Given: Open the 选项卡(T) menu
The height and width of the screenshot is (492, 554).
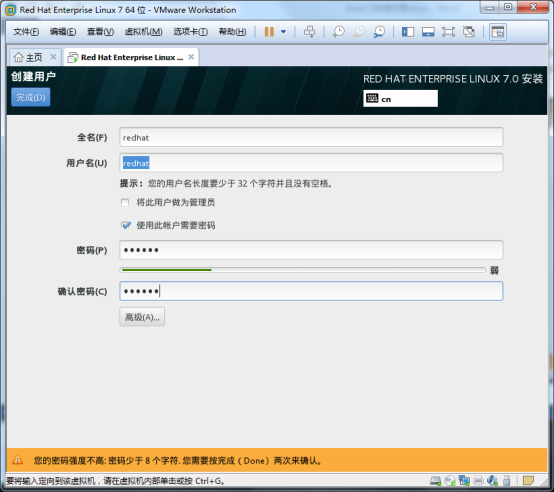Looking at the screenshot, I should (190, 32).
